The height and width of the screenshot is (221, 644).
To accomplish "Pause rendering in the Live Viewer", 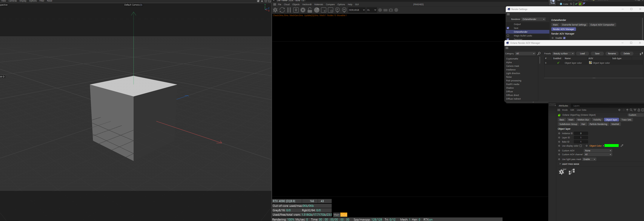I will 289,10.
